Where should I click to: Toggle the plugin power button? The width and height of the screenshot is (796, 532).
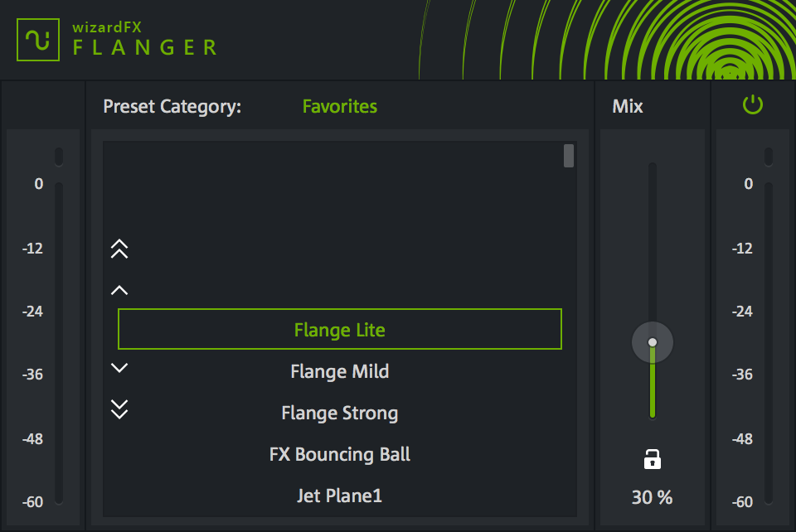[x=752, y=105]
